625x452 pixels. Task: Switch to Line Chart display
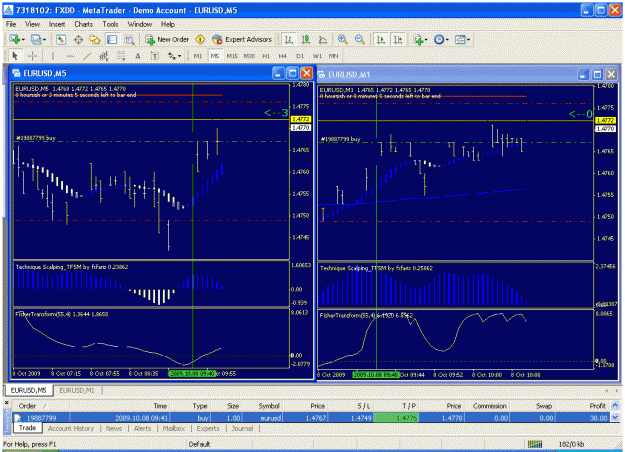tap(323, 39)
